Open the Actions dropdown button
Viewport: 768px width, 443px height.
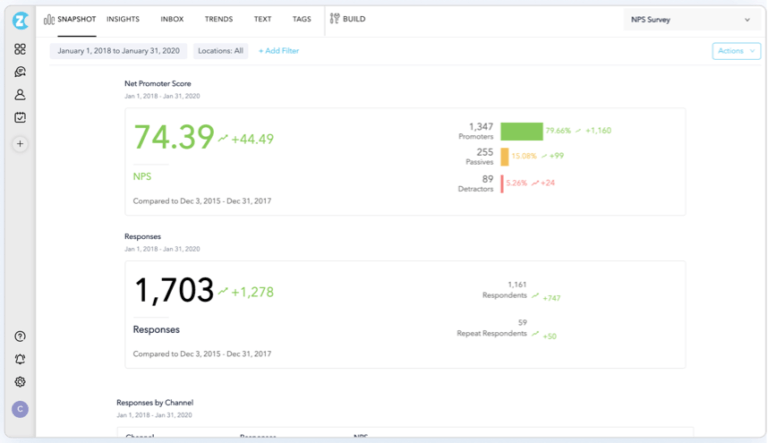(x=736, y=51)
